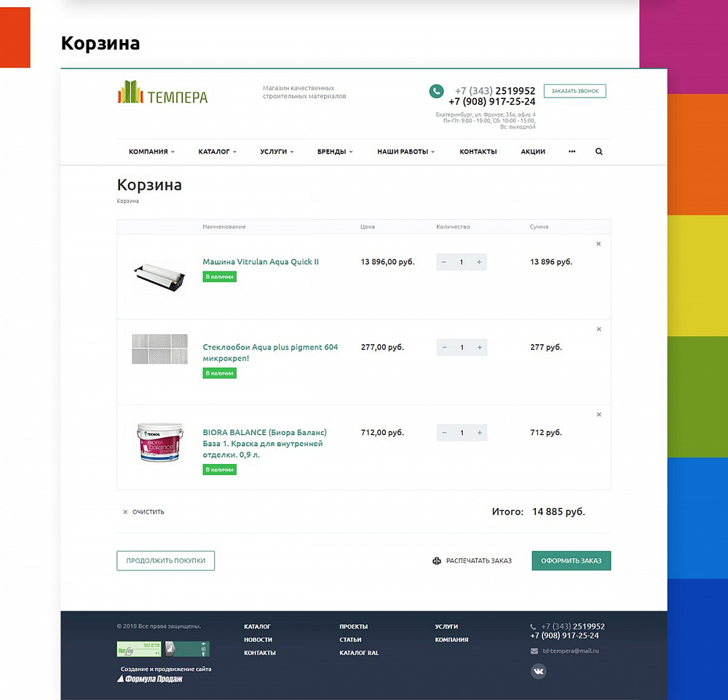Increase quantity of Стеклообои Aqua plus pigment
728x700 pixels.
point(480,348)
